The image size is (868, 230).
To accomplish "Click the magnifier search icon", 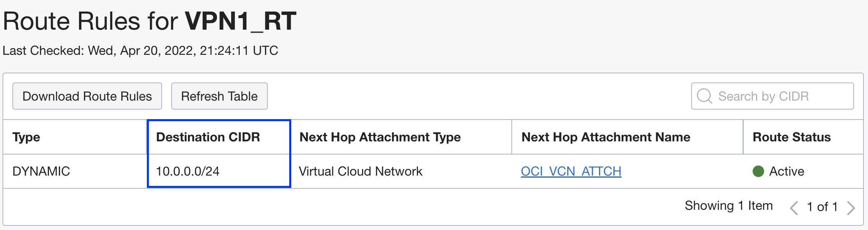I will (704, 96).
